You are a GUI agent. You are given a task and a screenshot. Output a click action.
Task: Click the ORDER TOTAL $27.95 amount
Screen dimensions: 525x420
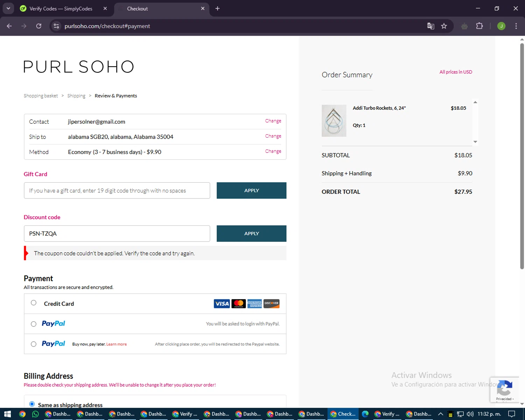[x=463, y=191]
